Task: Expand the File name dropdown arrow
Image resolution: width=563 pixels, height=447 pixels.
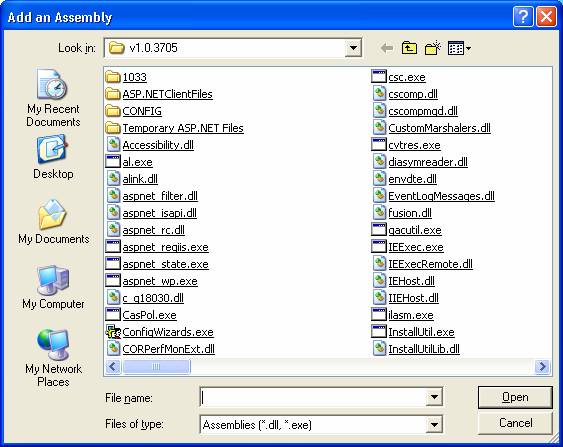Action: click(434, 397)
